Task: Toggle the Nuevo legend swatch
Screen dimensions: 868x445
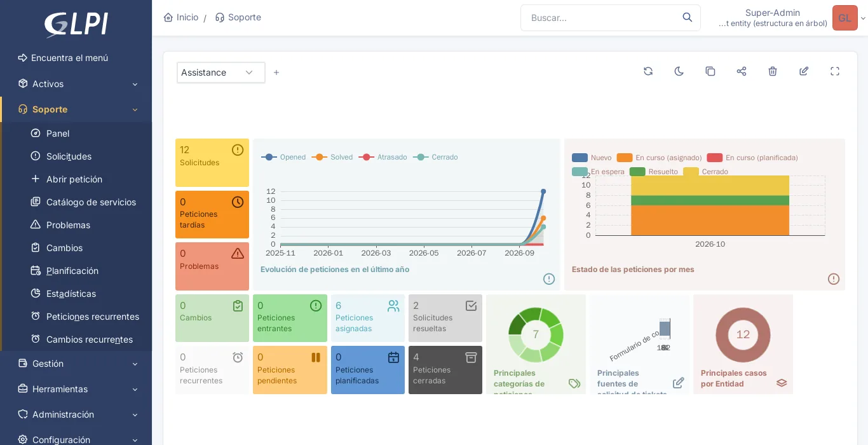Action: coord(580,158)
